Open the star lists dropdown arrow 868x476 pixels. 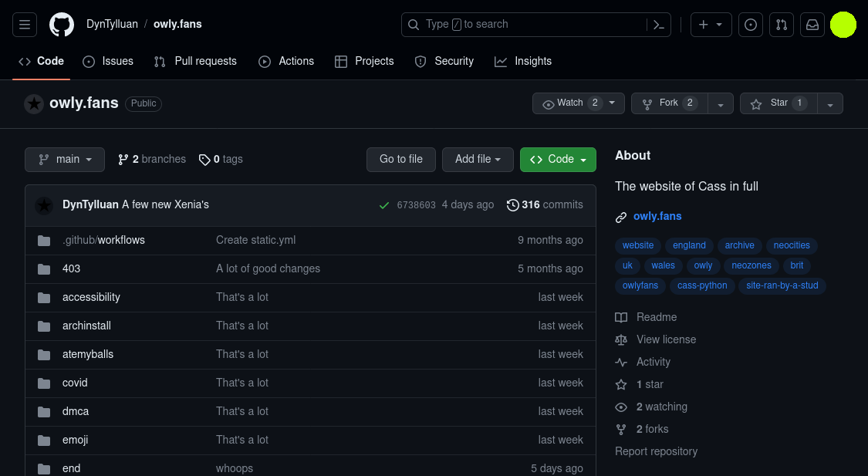coord(830,104)
